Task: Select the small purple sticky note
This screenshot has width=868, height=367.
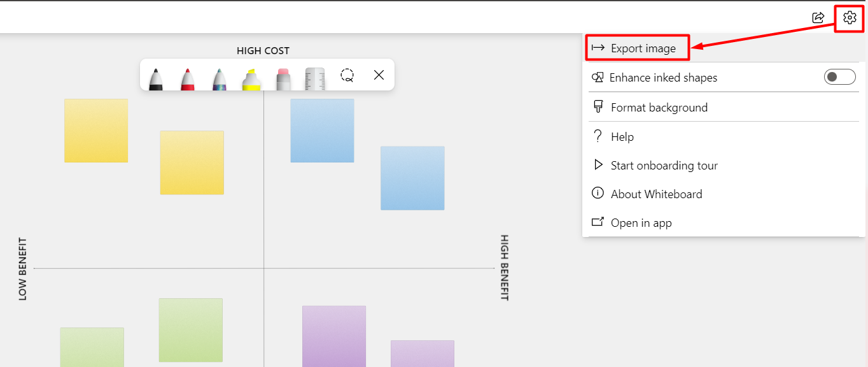Action: point(423,354)
